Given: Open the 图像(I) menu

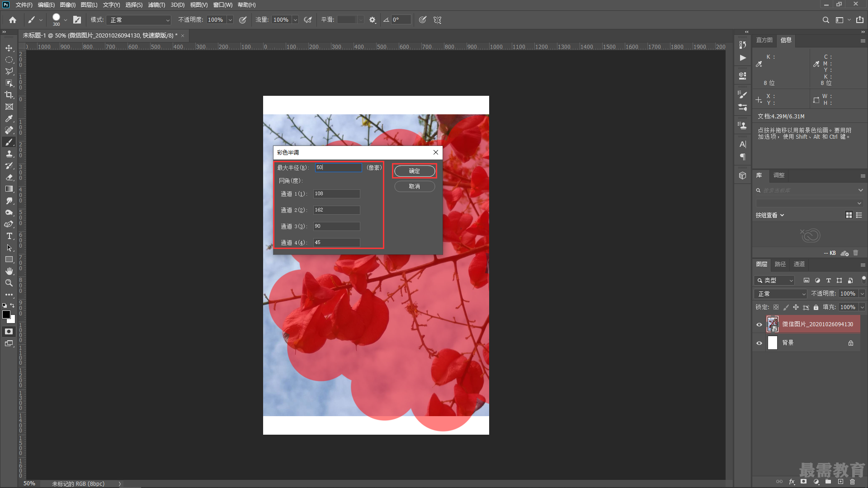Looking at the screenshot, I should [x=68, y=5].
